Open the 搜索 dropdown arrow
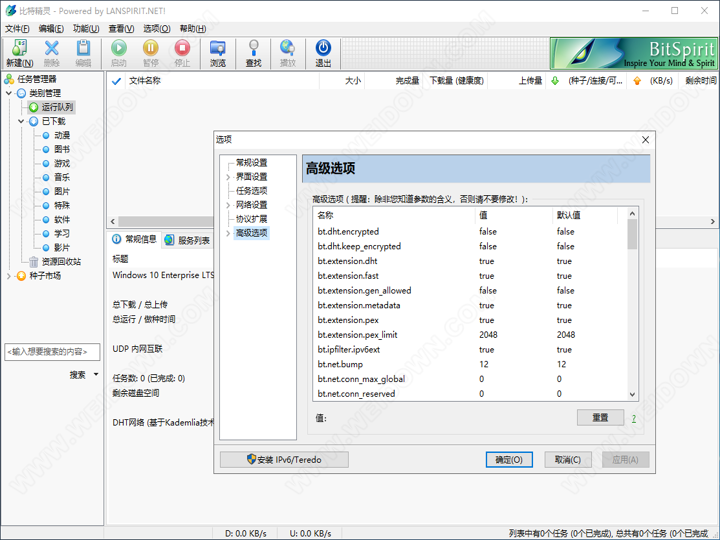Viewport: 720px width, 540px height. (96, 374)
